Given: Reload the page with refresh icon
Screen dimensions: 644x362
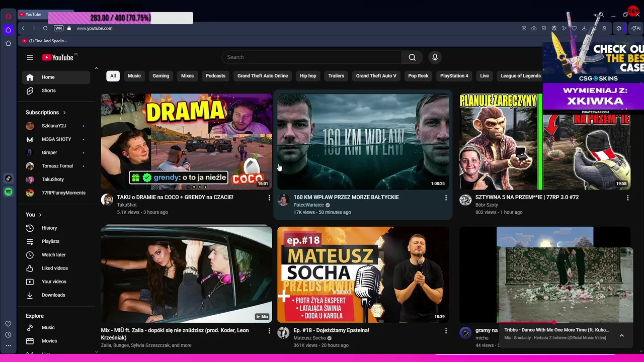Looking at the screenshot, I should click(x=45, y=28).
